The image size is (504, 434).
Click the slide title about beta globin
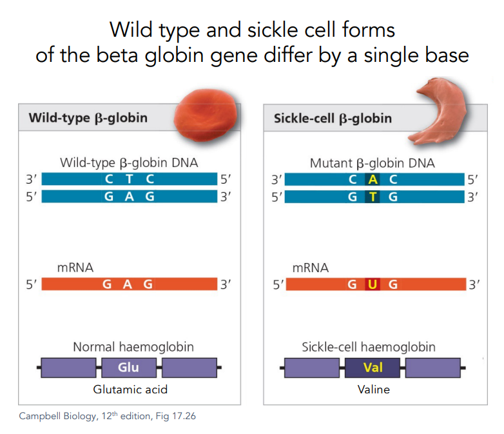tap(251, 43)
